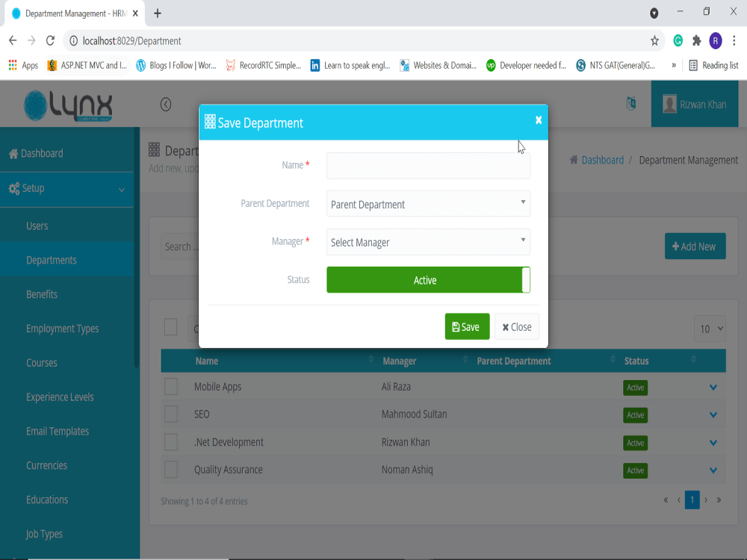Viewport: 747px width, 560px height.
Task: Open the Parent Department dropdown
Action: click(428, 204)
